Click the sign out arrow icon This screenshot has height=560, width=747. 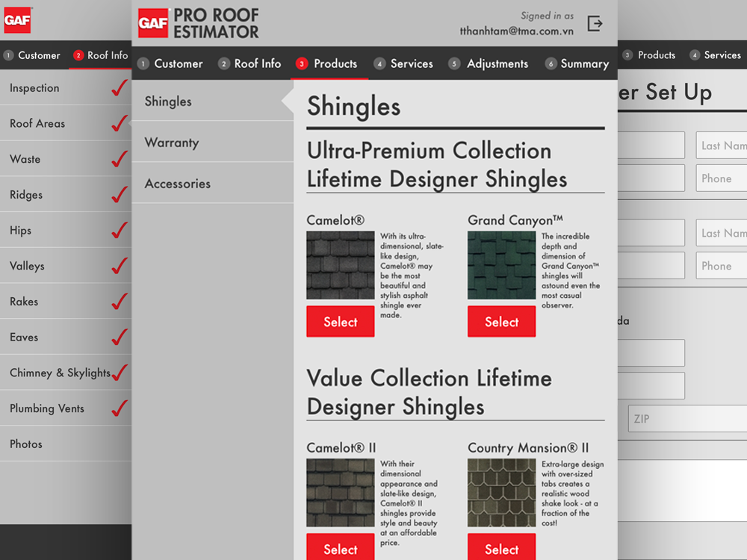(x=595, y=23)
